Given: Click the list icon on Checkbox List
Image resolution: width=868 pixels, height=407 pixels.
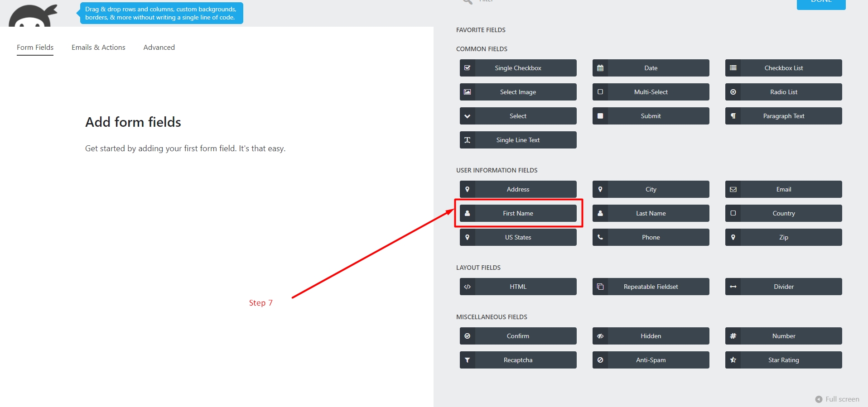Looking at the screenshot, I should [x=733, y=68].
